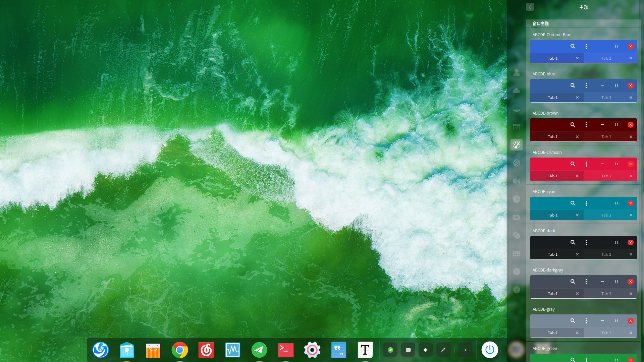This screenshot has height=362, width=644.
Task: Open the Update arrow icon in sidebar
Action: point(517,271)
